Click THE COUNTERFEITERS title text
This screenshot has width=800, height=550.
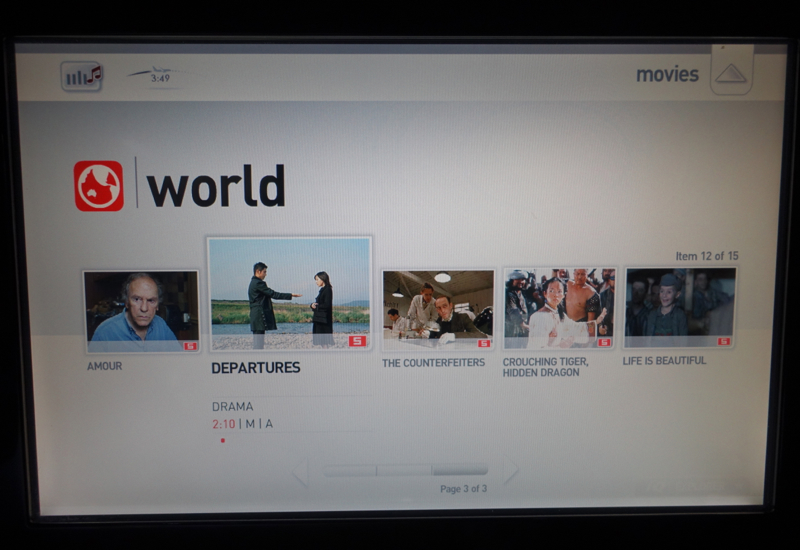click(x=433, y=363)
